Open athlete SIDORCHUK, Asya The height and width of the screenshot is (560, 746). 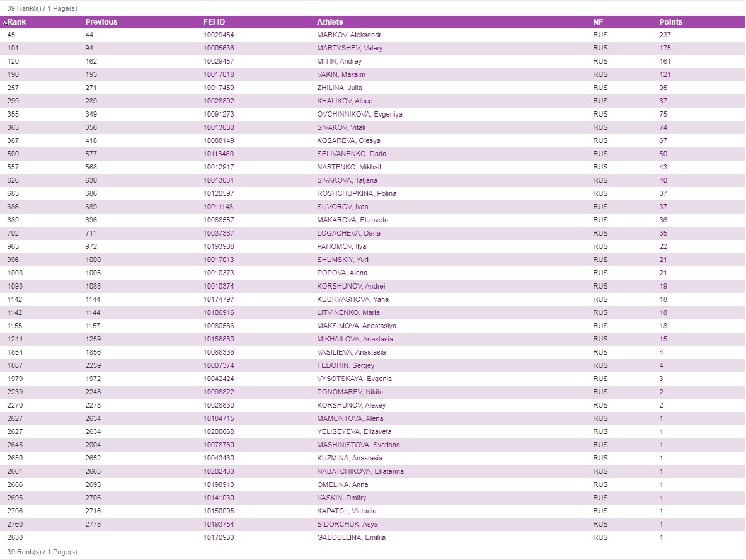click(348, 524)
